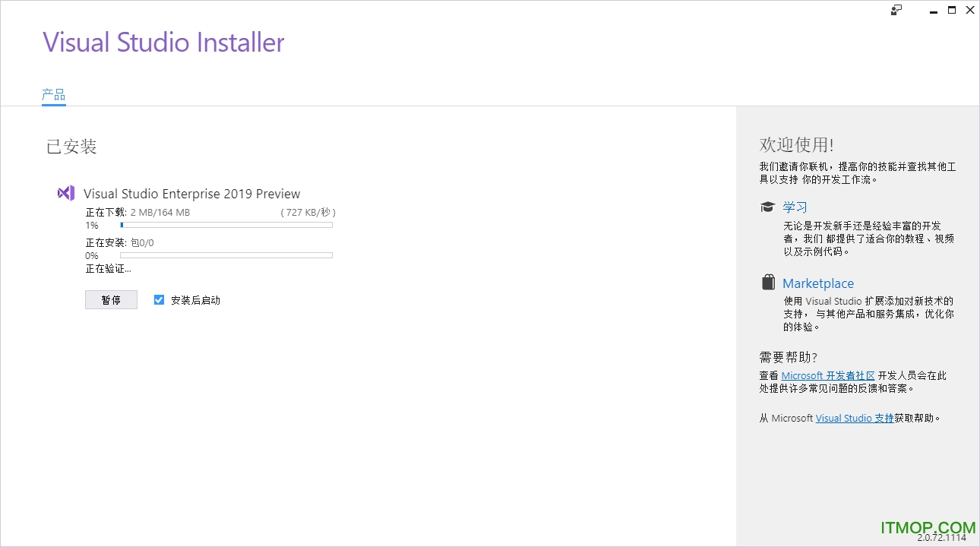Screen dimensions: 980x547
Task: Open the Visual Studio 支持 link
Action: [855, 418]
